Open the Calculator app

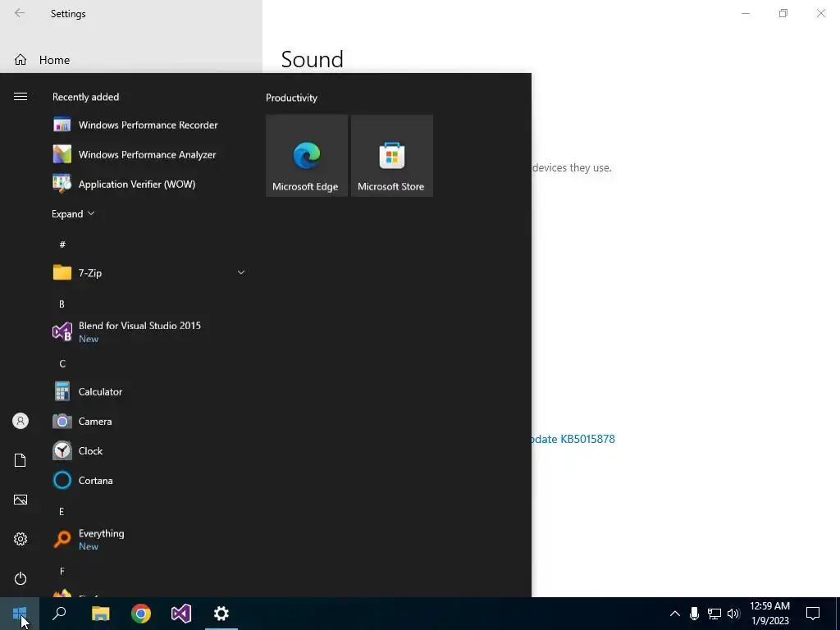(x=148, y=391)
